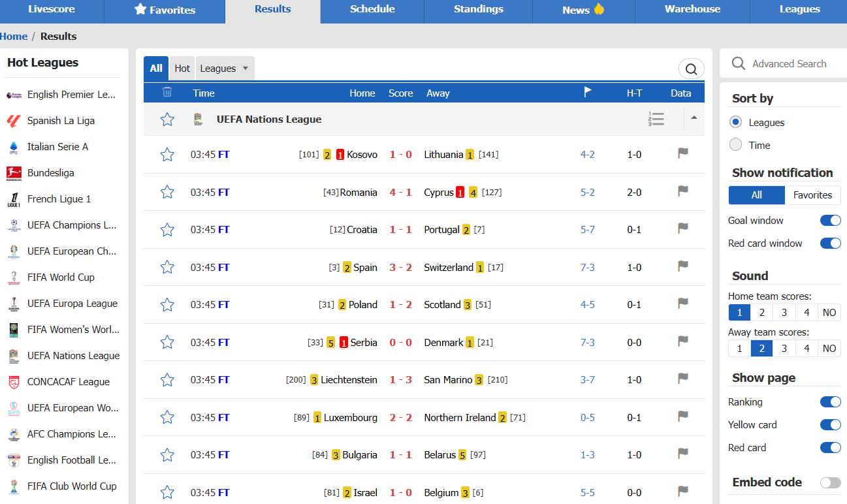Enable the Embed code switch
This screenshot has height=504, width=847.
click(x=831, y=482)
